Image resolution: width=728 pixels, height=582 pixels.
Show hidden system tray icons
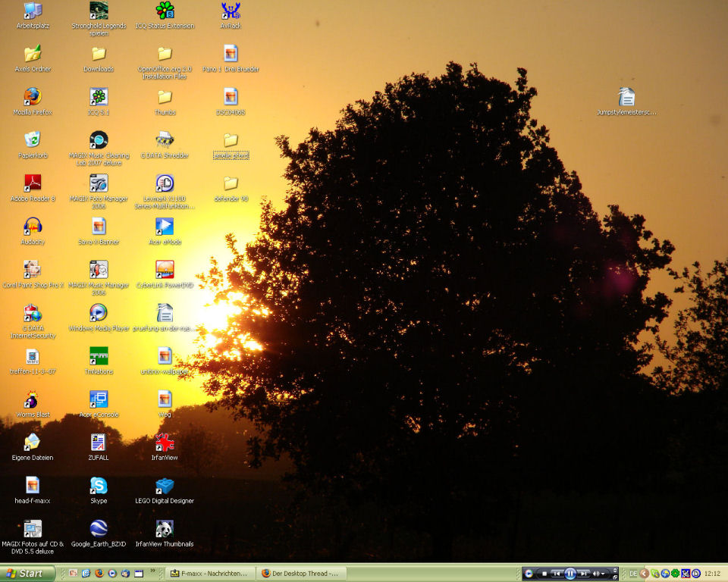point(644,574)
